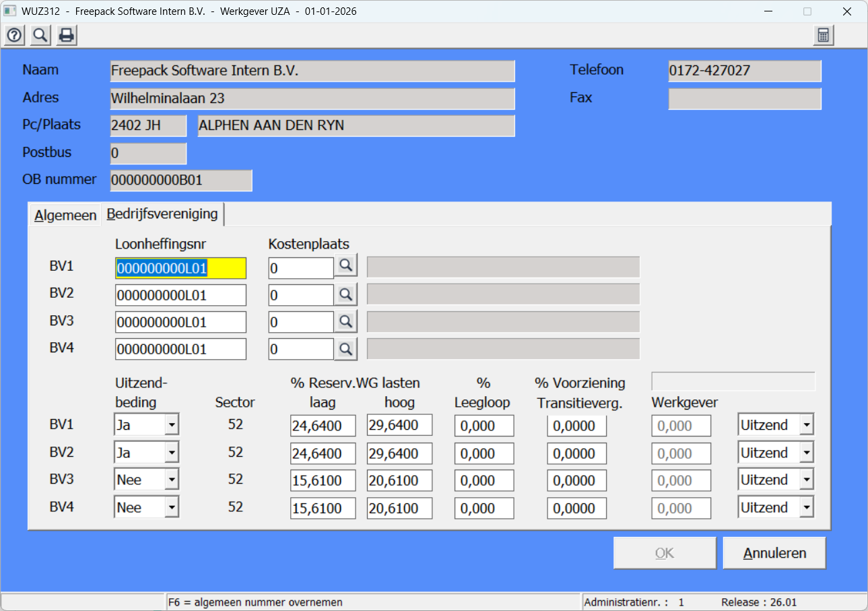Open the BV4 Uitzend type dropdown
Image resolution: width=868 pixels, height=611 pixels.
[806, 508]
